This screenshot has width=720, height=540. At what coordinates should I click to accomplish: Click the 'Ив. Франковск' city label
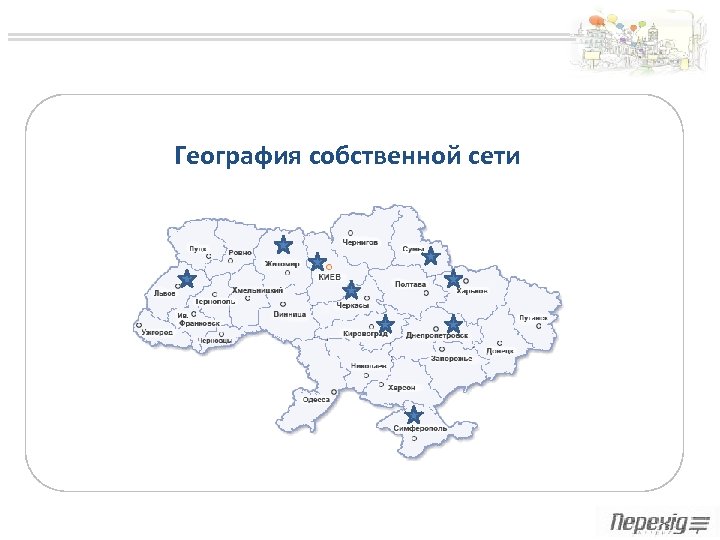(x=198, y=319)
